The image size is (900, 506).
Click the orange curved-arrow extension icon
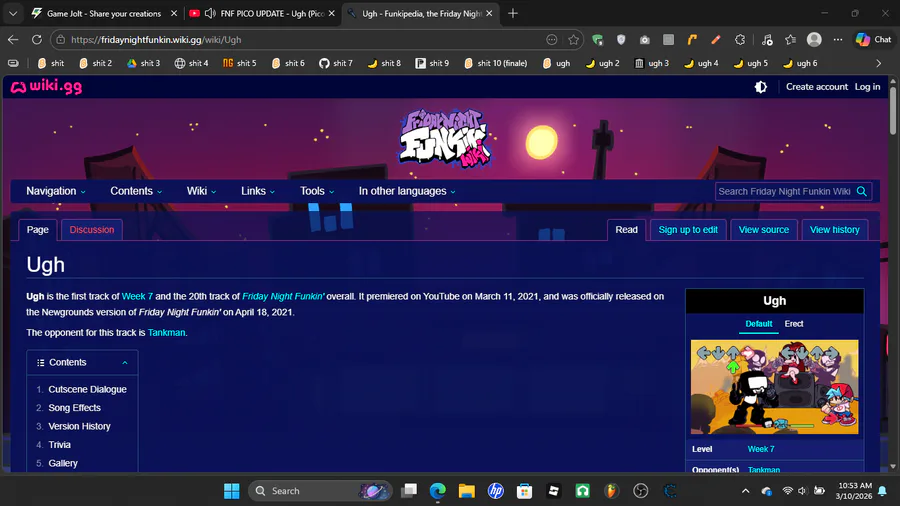coord(692,40)
